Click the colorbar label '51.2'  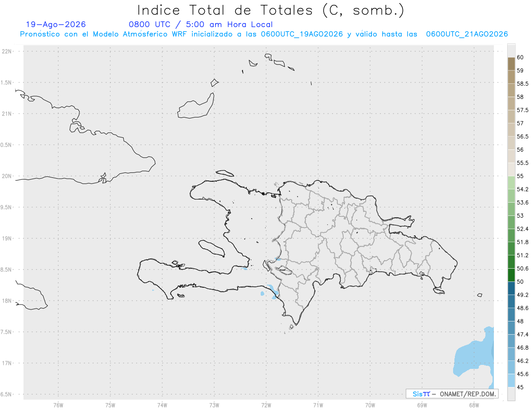point(522,255)
